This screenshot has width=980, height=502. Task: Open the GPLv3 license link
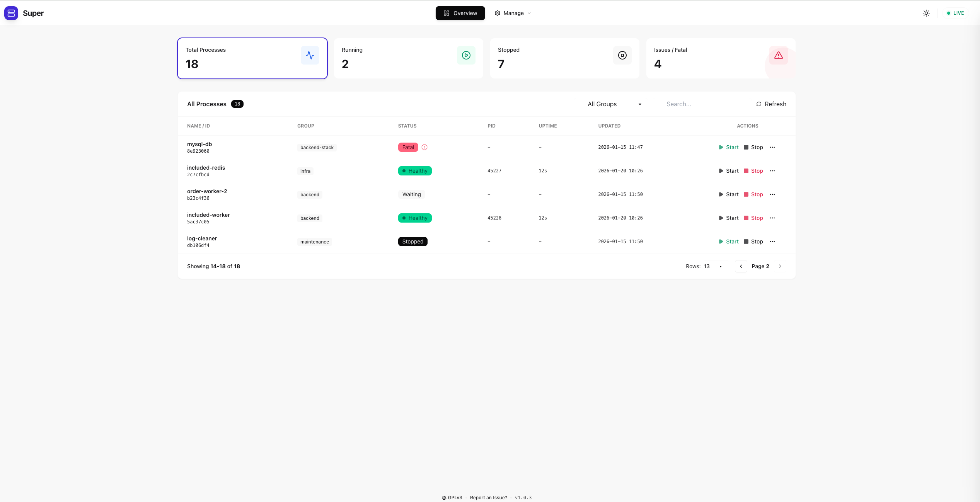click(x=452, y=498)
